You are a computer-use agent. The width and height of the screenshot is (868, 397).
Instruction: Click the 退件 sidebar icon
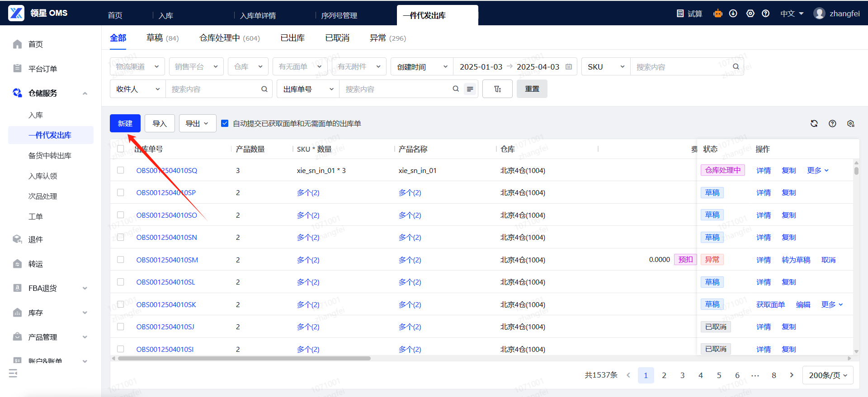[18, 239]
